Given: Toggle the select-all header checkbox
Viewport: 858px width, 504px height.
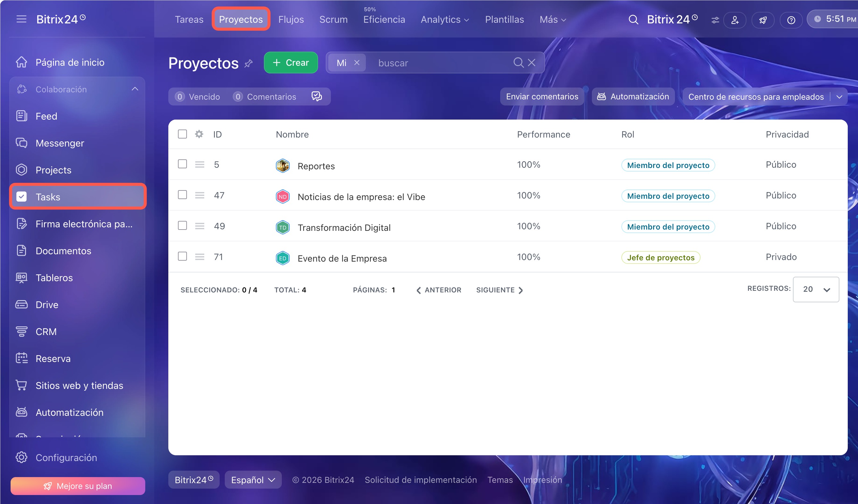Looking at the screenshot, I should [182, 134].
